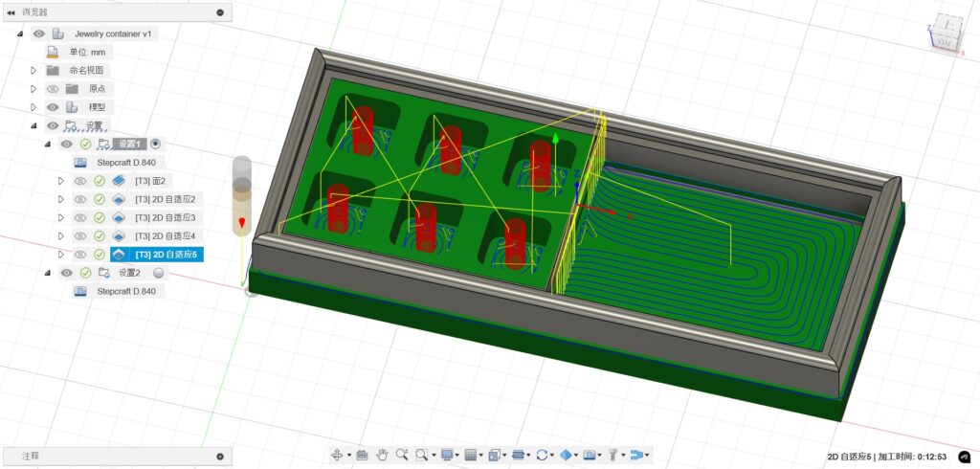
Task: Click the ViewCube in top-right corner
Action: (x=946, y=35)
